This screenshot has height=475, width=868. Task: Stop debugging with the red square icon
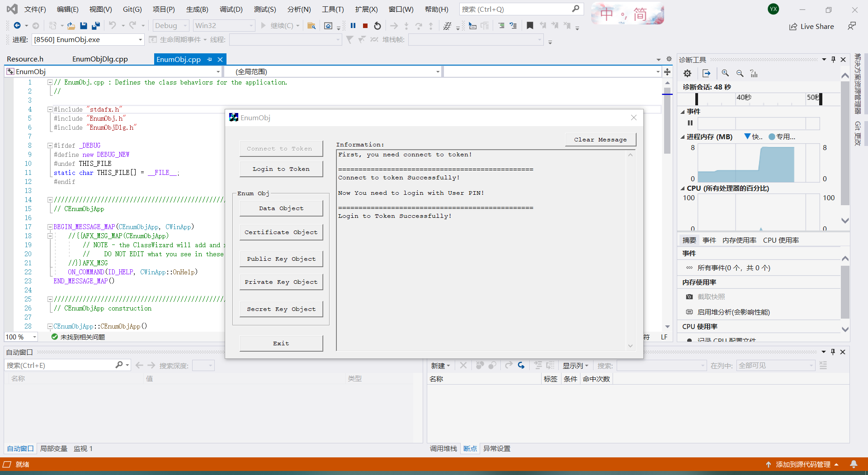click(x=365, y=26)
